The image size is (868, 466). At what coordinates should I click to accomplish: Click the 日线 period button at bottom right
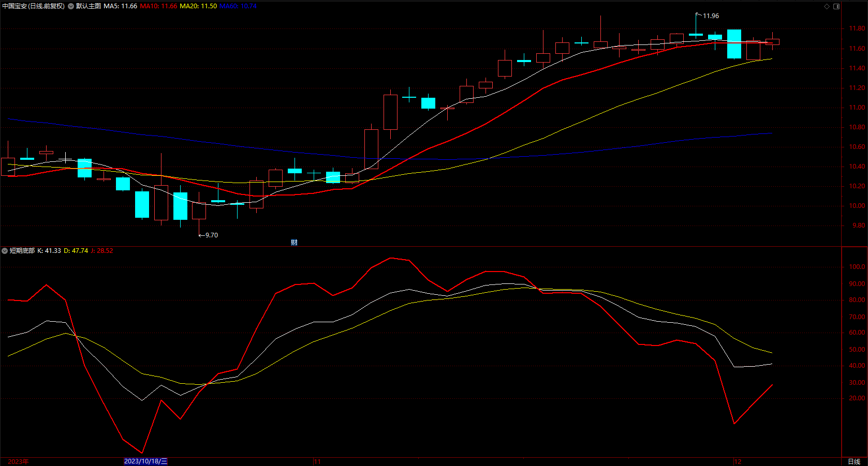point(854,461)
